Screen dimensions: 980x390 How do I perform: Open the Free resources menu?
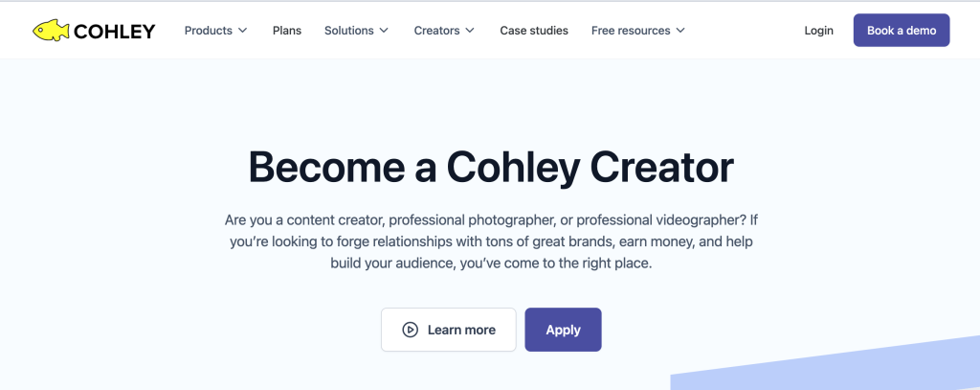click(631, 31)
